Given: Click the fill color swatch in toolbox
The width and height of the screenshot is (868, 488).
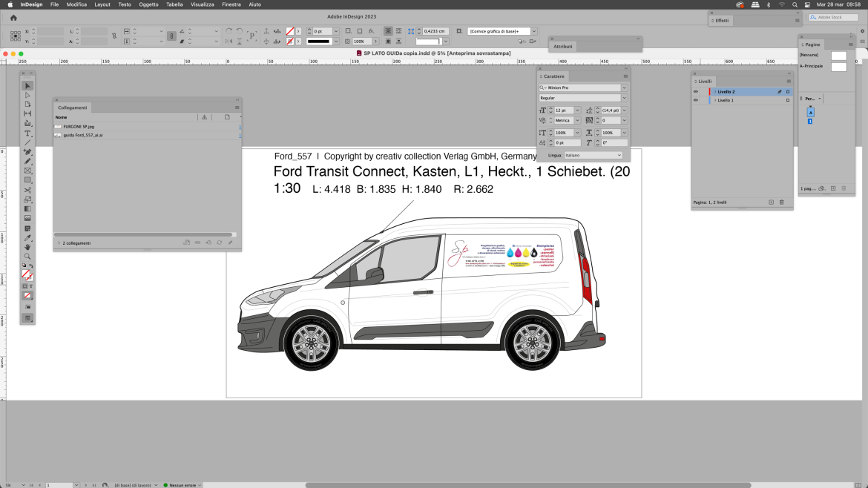Looking at the screenshot, I should tap(25, 274).
